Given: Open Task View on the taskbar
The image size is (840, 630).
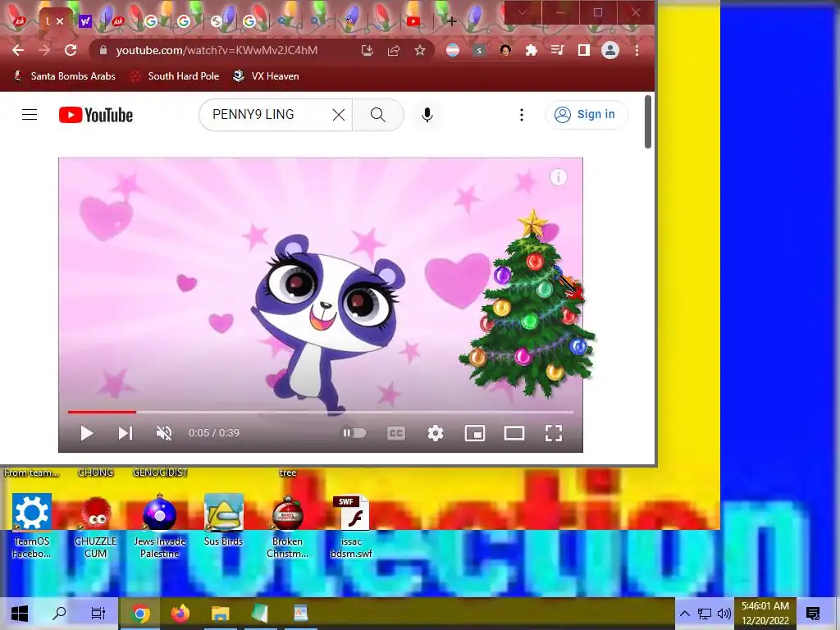Looking at the screenshot, I should pos(98,614).
